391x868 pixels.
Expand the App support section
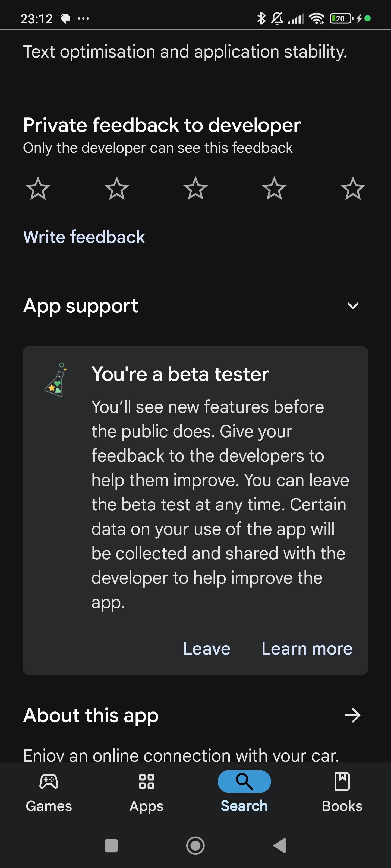pyautogui.click(x=352, y=306)
